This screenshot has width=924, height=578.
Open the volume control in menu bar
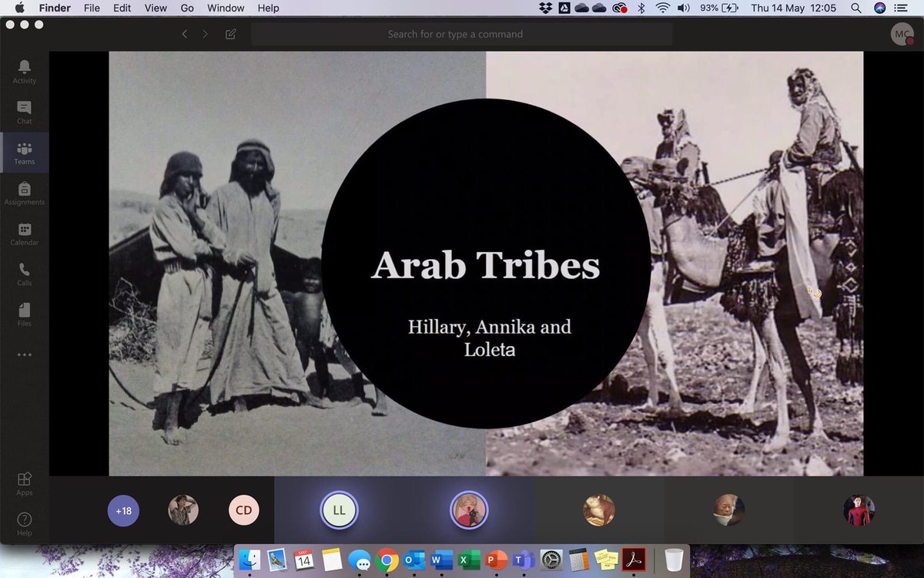coord(684,8)
